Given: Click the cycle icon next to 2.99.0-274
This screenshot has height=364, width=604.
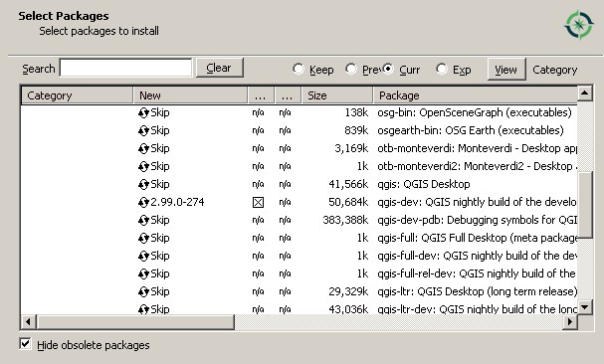Looking at the screenshot, I should tap(143, 202).
